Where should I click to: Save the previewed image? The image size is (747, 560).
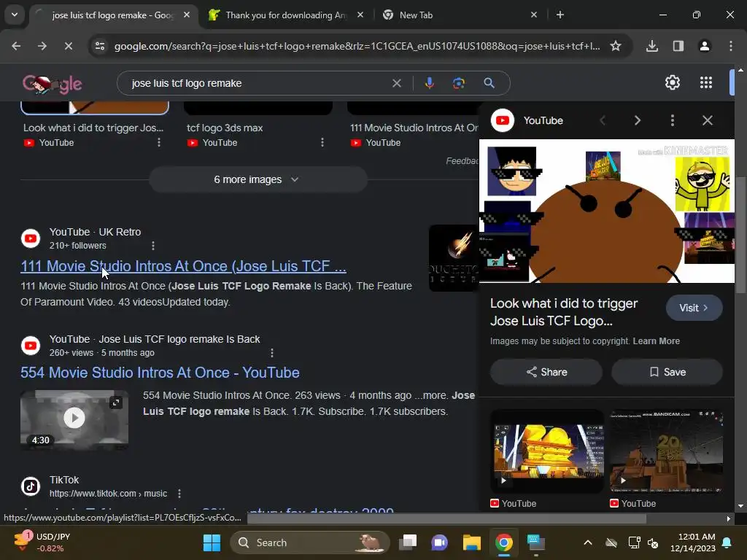coord(667,372)
